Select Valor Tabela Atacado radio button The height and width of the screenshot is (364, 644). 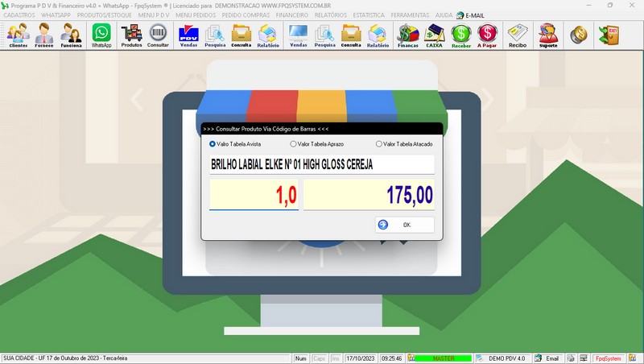point(379,144)
